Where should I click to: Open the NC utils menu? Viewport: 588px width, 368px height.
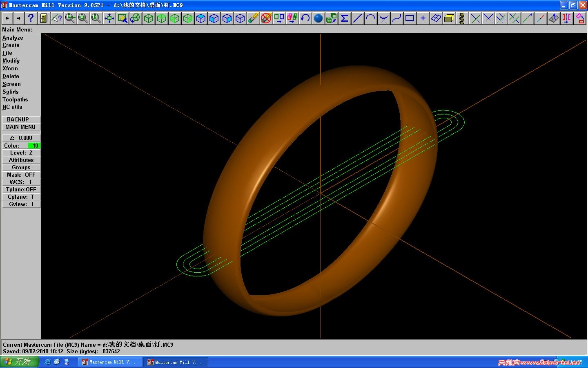pyautogui.click(x=12, y=107)
